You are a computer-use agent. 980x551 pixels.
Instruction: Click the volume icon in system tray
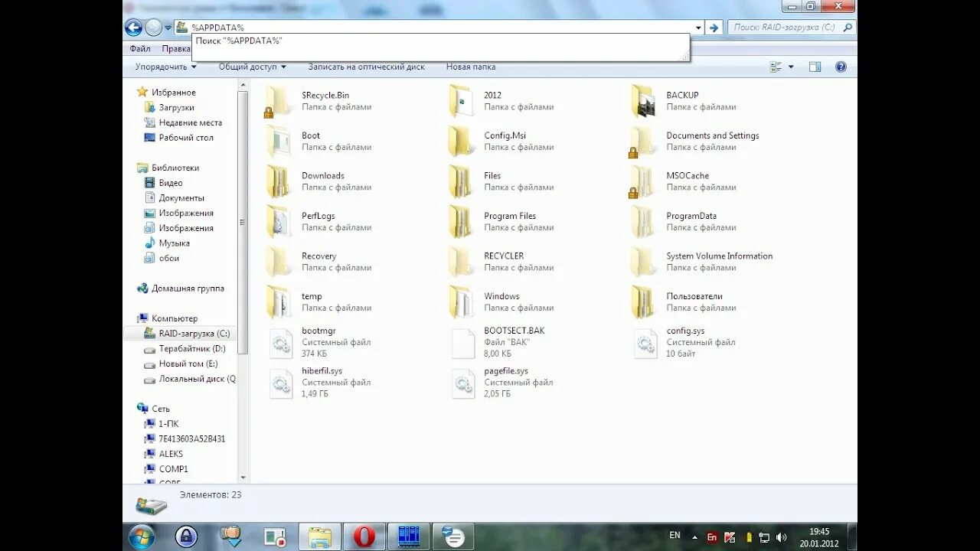[781, 537]
